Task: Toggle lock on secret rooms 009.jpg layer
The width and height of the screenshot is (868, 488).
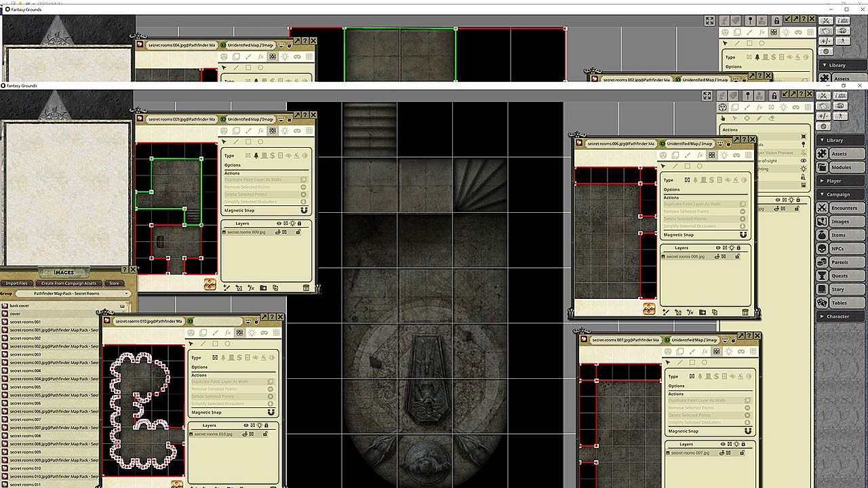Action: [x=298, y=232]
